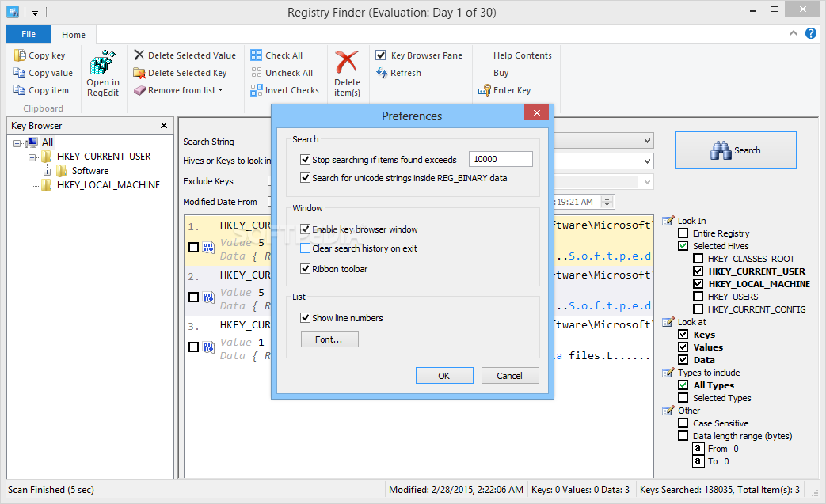The height and width of the screenshot is (504, 826).
Task: Uncheck Enable key browser window
Action: [305, 229]
